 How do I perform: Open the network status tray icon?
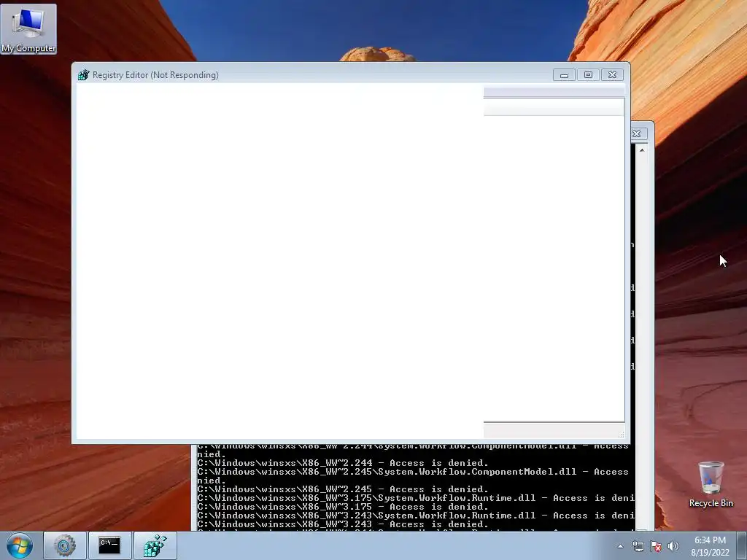638,546
